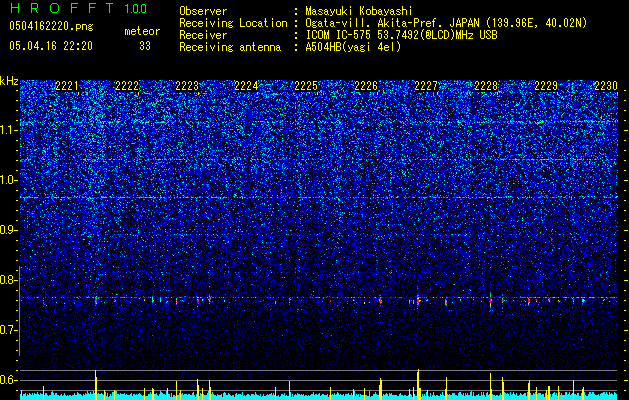
Task: Select the file name 0504162220.png
Action: click(x=51, y=27)
